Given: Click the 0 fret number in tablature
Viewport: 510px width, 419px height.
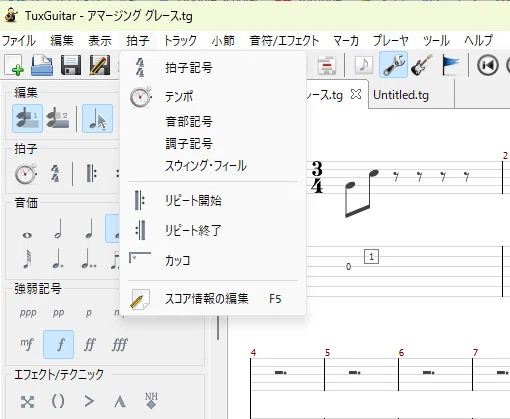Looking at the screenshot, I should (x=348, y=266).
